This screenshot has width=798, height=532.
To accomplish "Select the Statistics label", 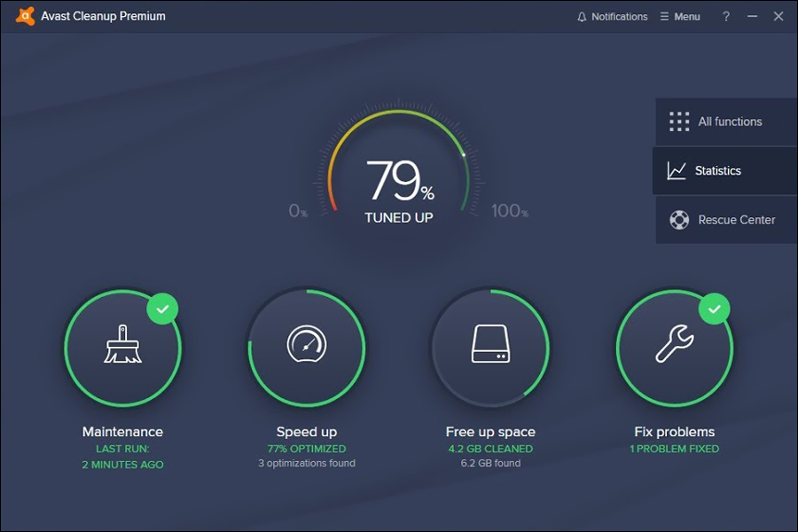I will point(717,170).
